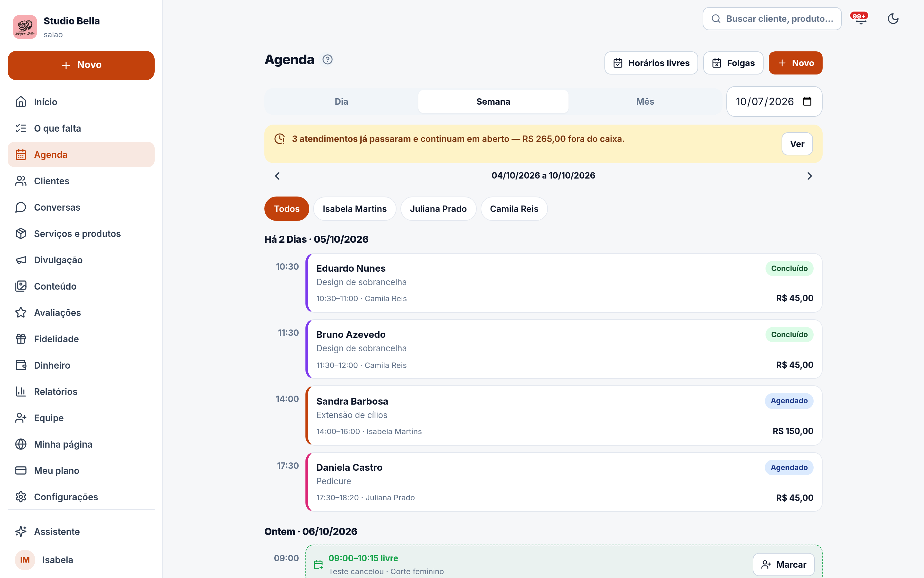924x578 pixels.
Task: Open Equipe team section
Action: pos(81,418)
